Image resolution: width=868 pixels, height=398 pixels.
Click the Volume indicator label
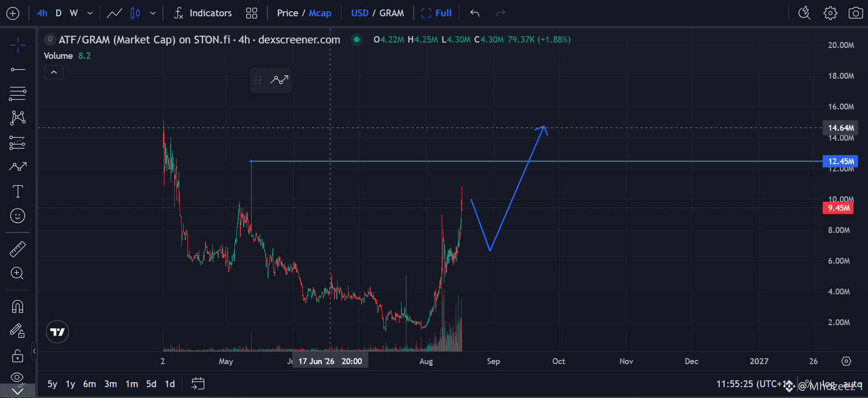[x=58, y=56]
